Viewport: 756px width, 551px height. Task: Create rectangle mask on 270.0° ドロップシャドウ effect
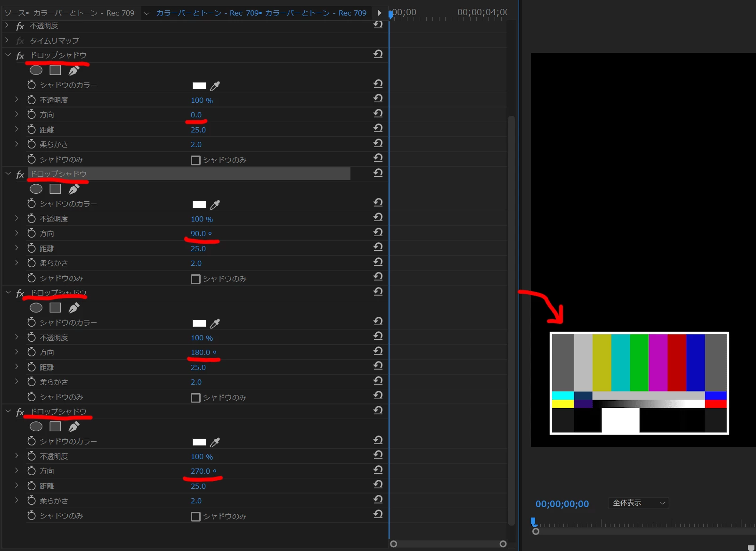click(x=56, y=427)
